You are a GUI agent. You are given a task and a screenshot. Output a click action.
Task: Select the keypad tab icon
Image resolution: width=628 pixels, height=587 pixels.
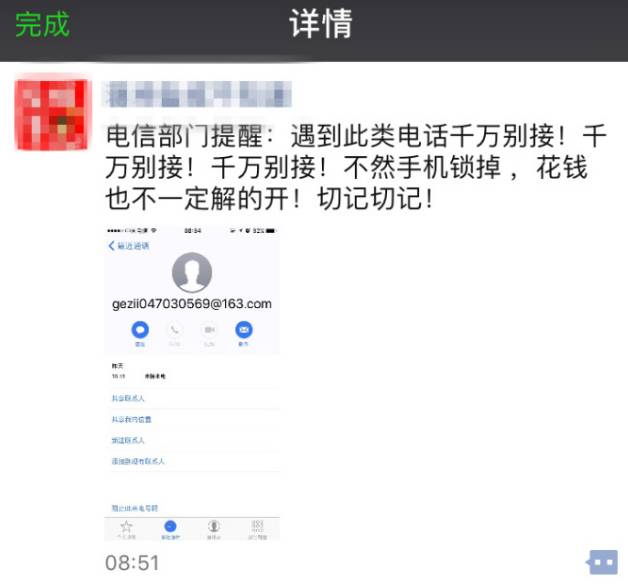258,529
